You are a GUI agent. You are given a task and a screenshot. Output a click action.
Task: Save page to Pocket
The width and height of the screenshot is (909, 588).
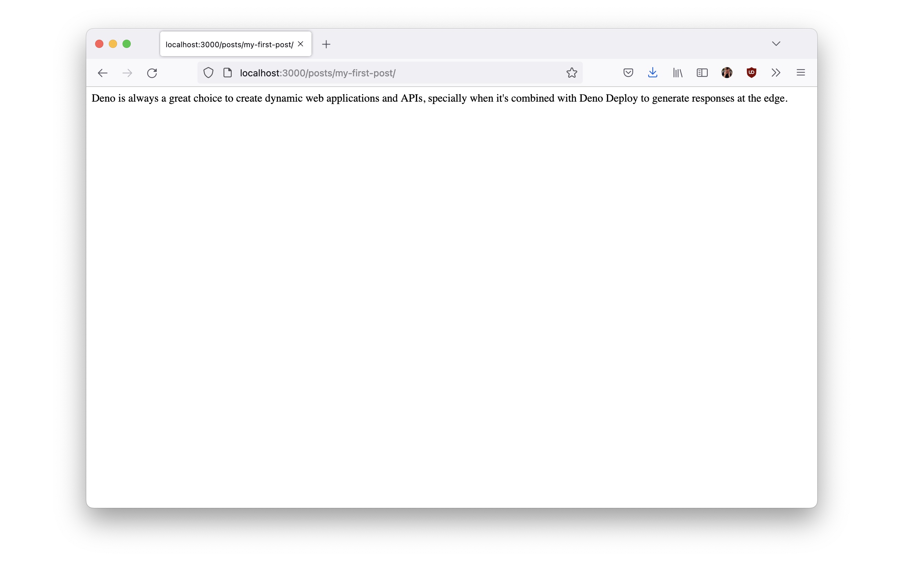628,73
